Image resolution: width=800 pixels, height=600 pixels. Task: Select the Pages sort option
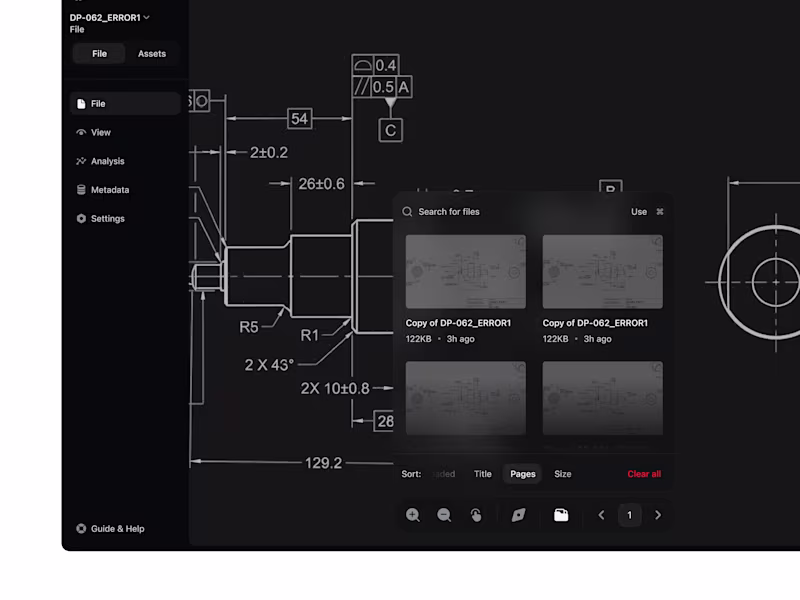522,474
